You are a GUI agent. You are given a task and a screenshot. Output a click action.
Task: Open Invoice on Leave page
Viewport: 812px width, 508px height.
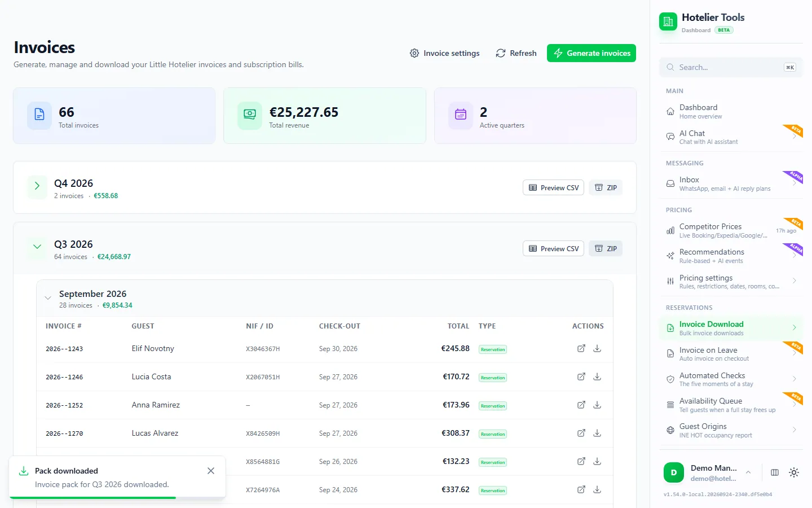pos(731,354)
